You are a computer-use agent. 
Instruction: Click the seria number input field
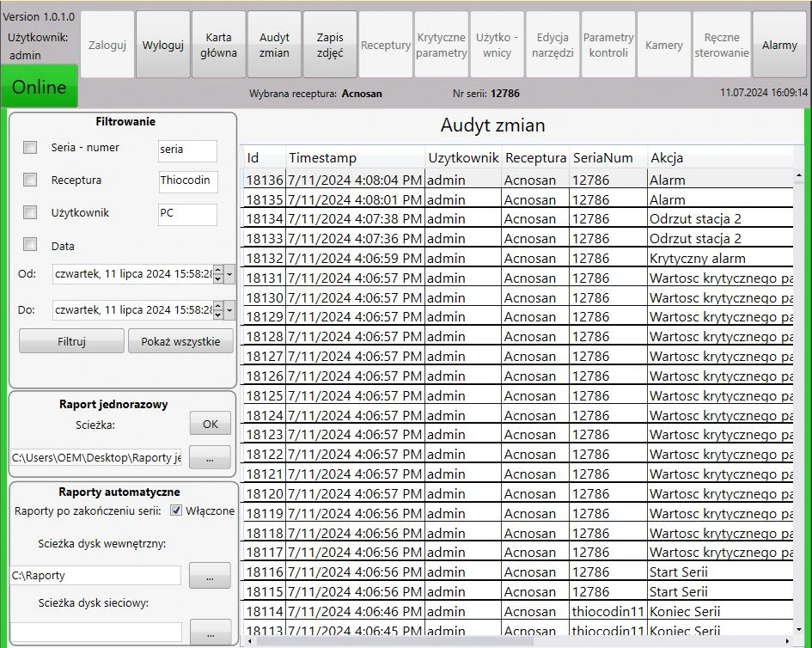[187, 150]
